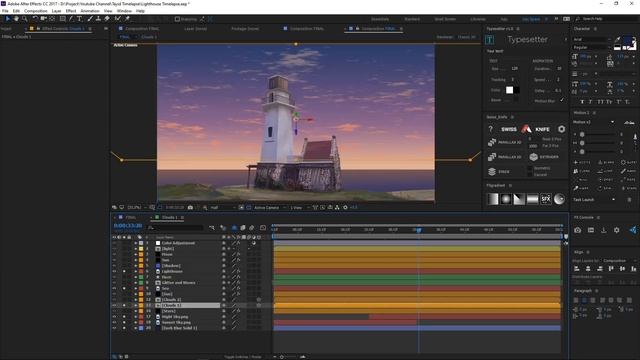Click the FX Console download icon

tap(604, 230)
